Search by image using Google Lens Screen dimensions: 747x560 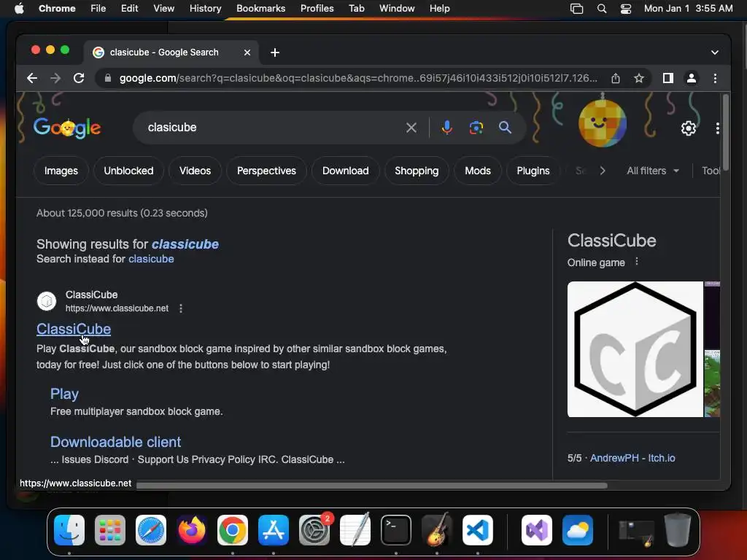(476, 128)
